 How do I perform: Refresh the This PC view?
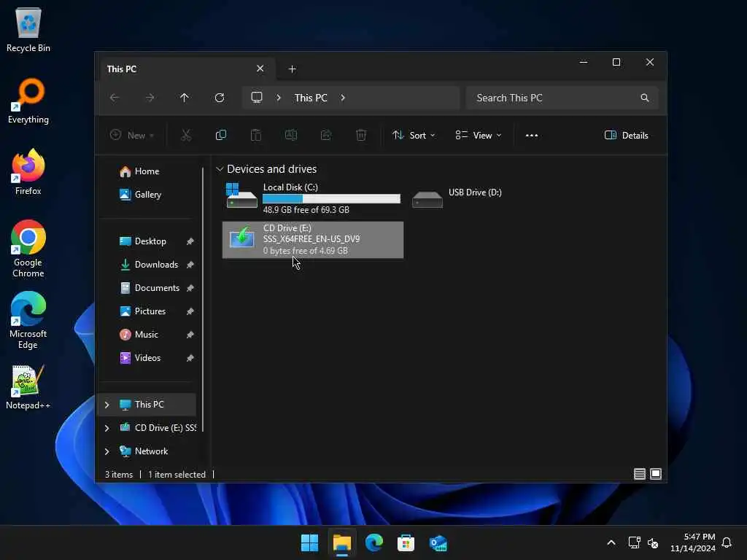click(220, 98)
